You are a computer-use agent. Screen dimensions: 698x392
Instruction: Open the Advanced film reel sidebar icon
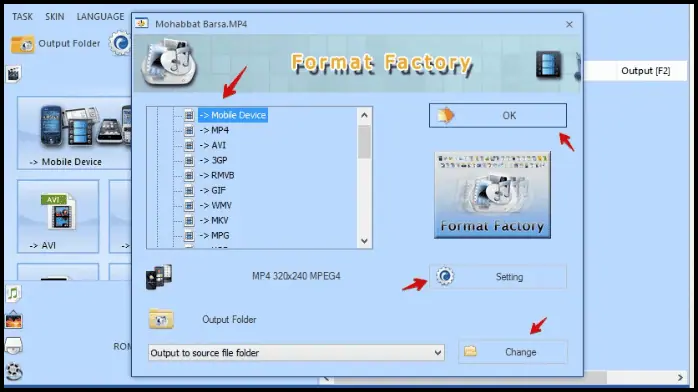14,371
